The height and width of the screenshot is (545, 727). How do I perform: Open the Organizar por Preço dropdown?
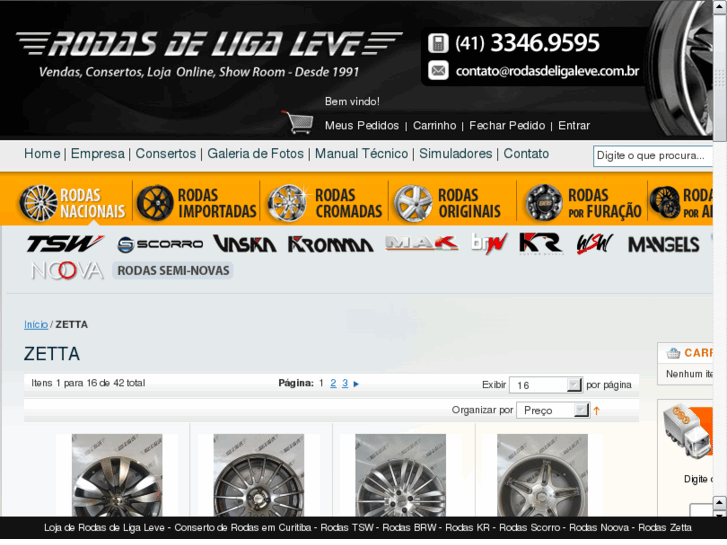pyautogui.click(x=553, y=410)
